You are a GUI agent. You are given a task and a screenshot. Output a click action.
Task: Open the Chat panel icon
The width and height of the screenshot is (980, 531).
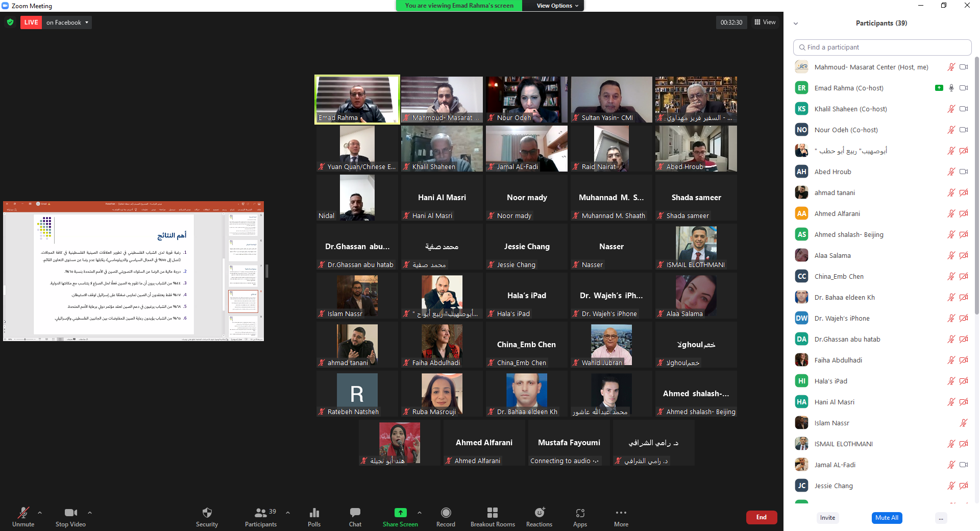click(355, 513)
